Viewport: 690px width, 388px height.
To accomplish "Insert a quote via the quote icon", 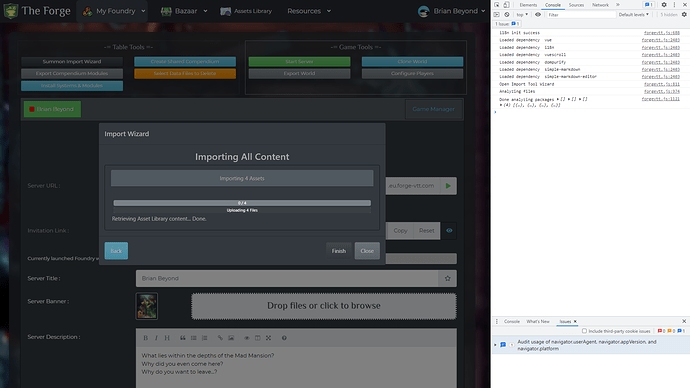I will pyautogui.click(x=183, y=338).
